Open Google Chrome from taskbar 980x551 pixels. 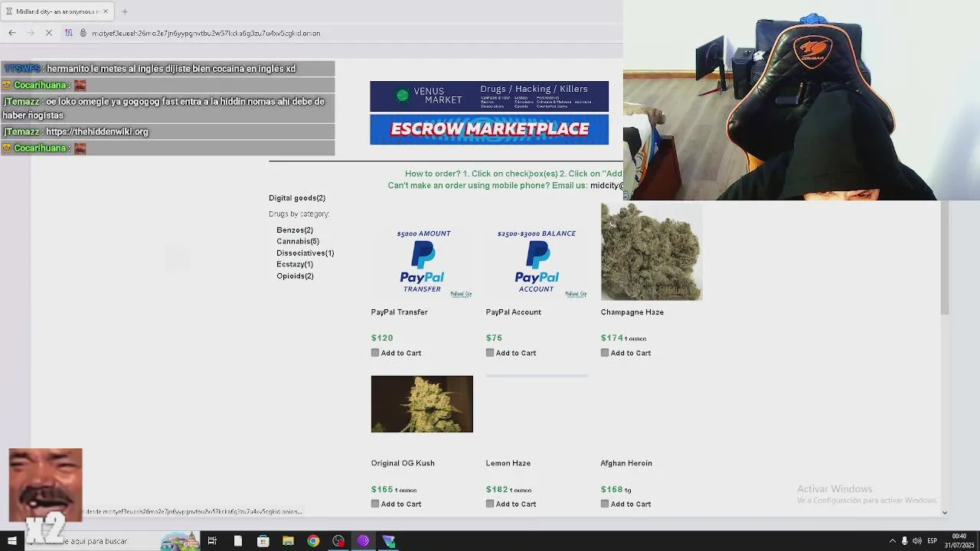coord(313,541)
